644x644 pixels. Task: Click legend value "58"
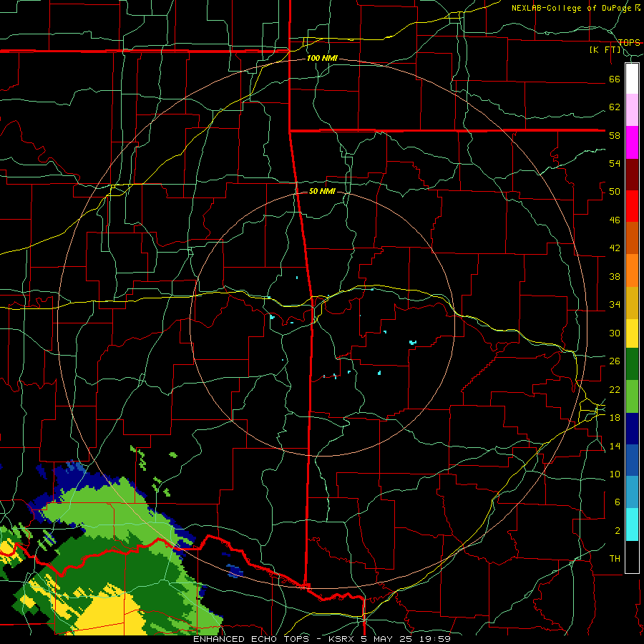[615, 135]
